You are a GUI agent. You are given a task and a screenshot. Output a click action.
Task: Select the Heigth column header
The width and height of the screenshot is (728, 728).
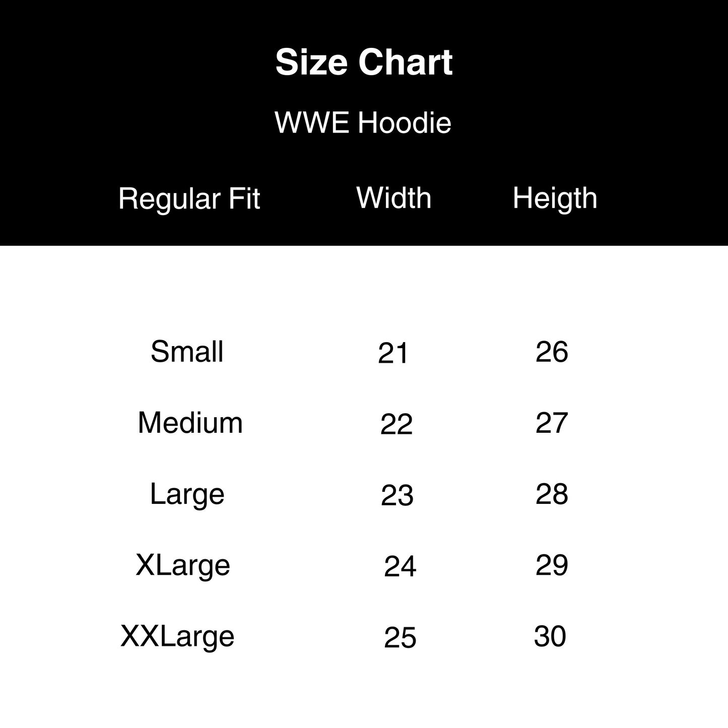tap(555, 198)
